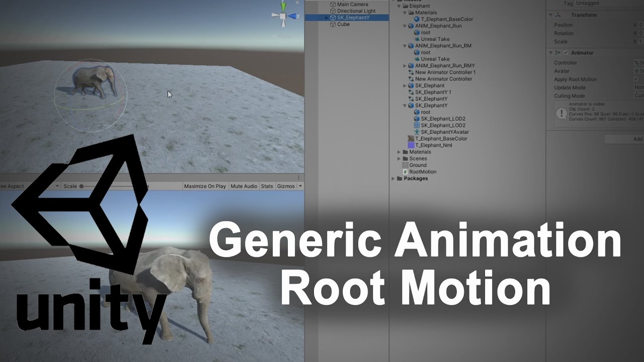644x362 pixels.
Task: Collapse the Elephant folder tree arrow
Action: (x=399, y=6)
